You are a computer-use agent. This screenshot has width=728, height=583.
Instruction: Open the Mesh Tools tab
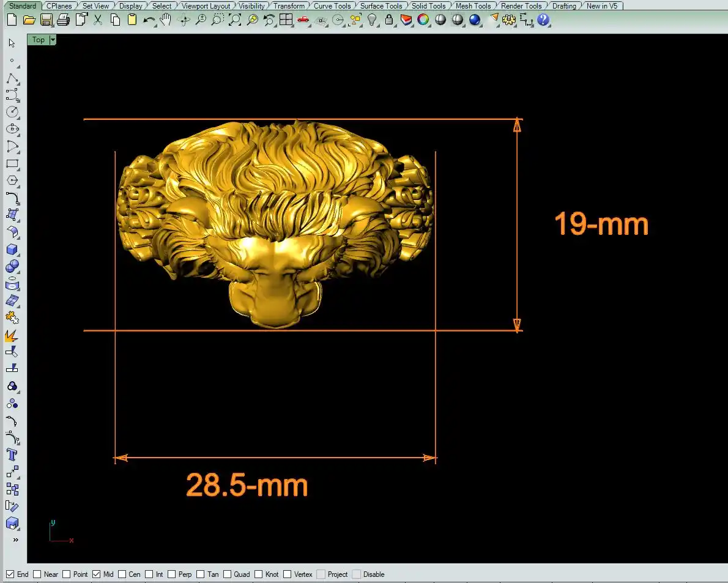tap(473, 6)
